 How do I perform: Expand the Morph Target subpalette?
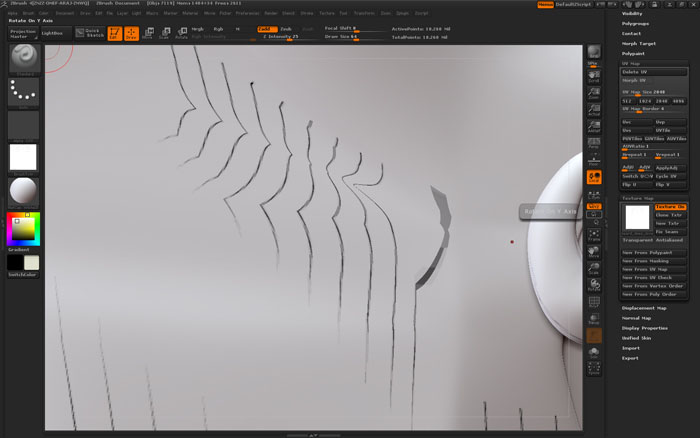tap(639, 44)
